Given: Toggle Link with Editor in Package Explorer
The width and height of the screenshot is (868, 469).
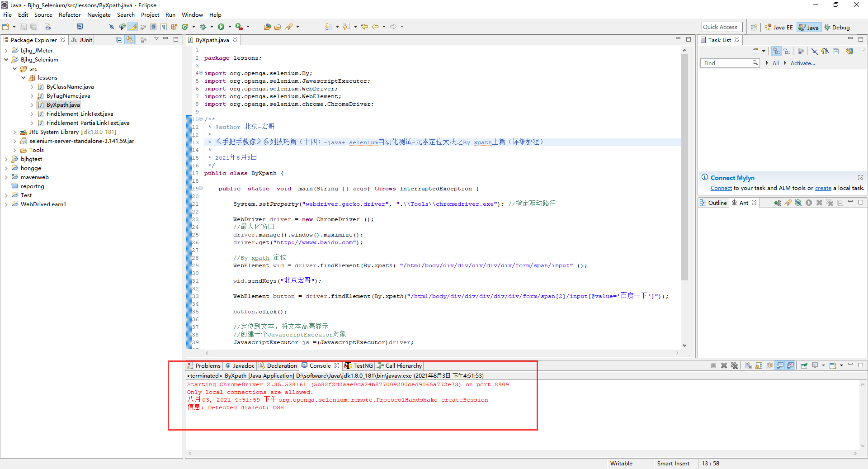Looking at the screenshot, I should [x=130, y=40].
